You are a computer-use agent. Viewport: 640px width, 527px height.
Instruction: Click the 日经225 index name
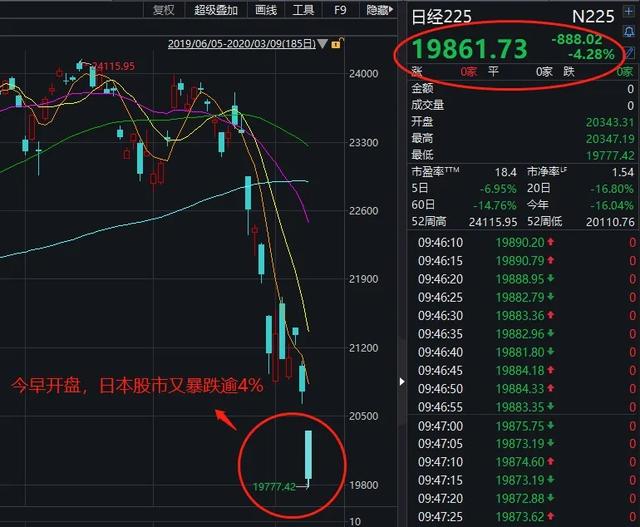click(441, 17)
